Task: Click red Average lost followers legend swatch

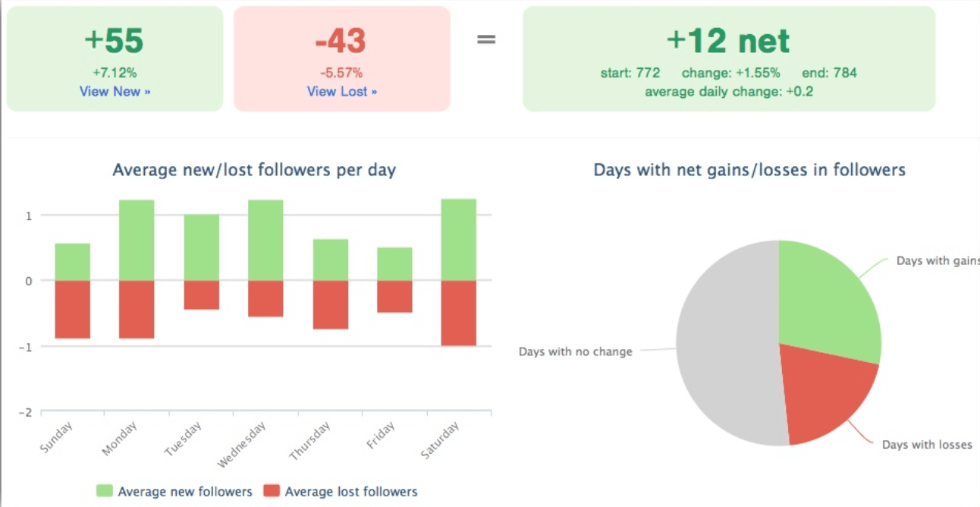Action: (x=272, y=492)
